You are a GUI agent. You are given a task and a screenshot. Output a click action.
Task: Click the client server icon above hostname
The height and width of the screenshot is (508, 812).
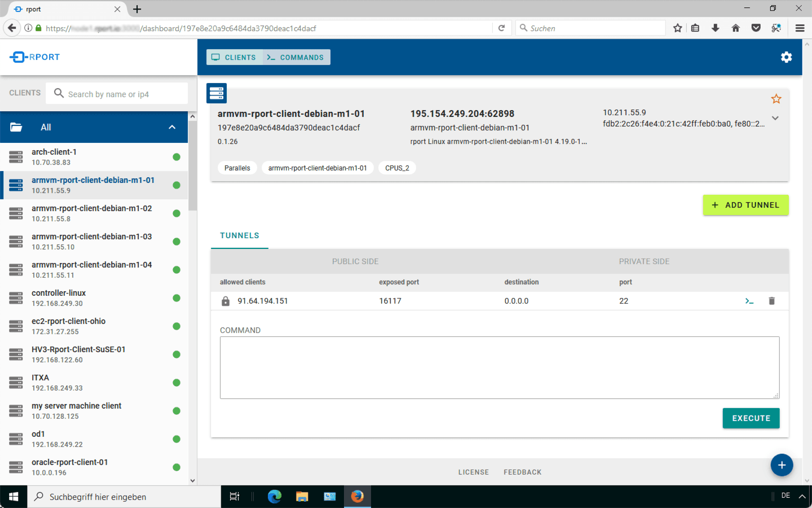(x=217, y=93)
